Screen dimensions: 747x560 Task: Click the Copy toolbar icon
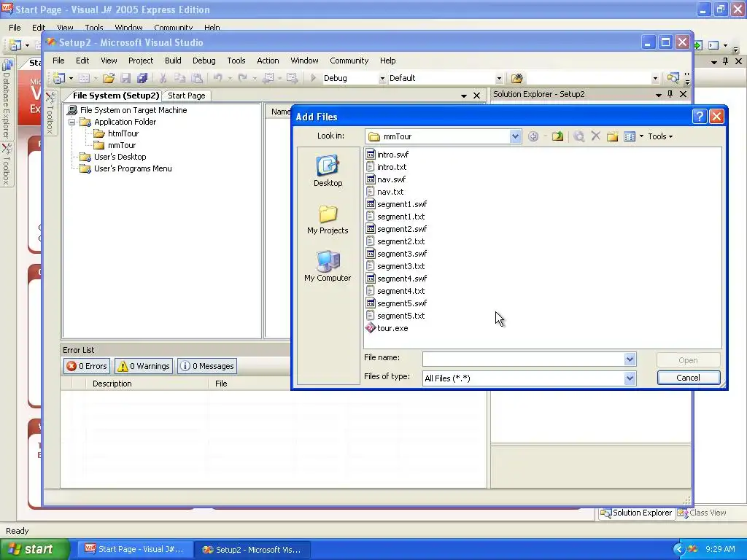click(x=179, y=78)
